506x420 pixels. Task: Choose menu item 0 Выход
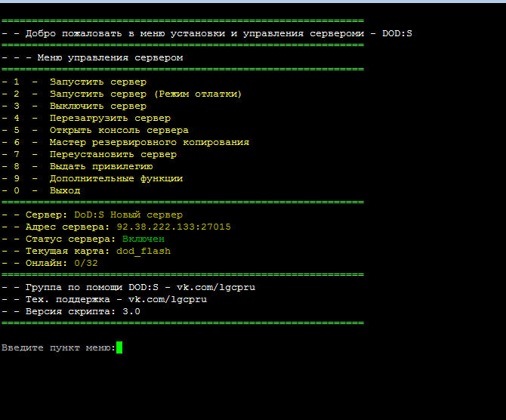[65, 190]
